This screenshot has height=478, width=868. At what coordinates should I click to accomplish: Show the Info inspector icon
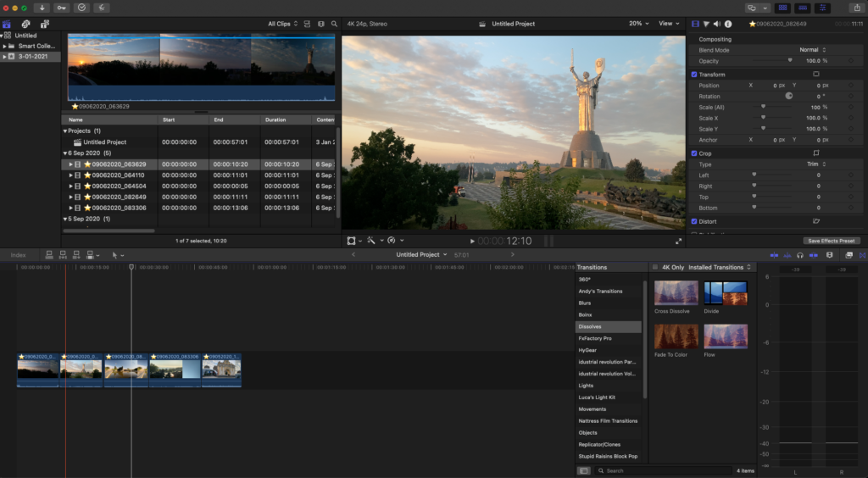[728, 24]
